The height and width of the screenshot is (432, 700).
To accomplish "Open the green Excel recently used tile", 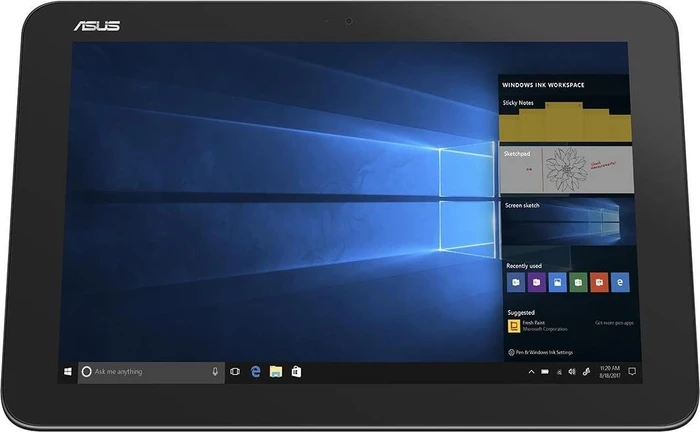I will click(578, 282).
